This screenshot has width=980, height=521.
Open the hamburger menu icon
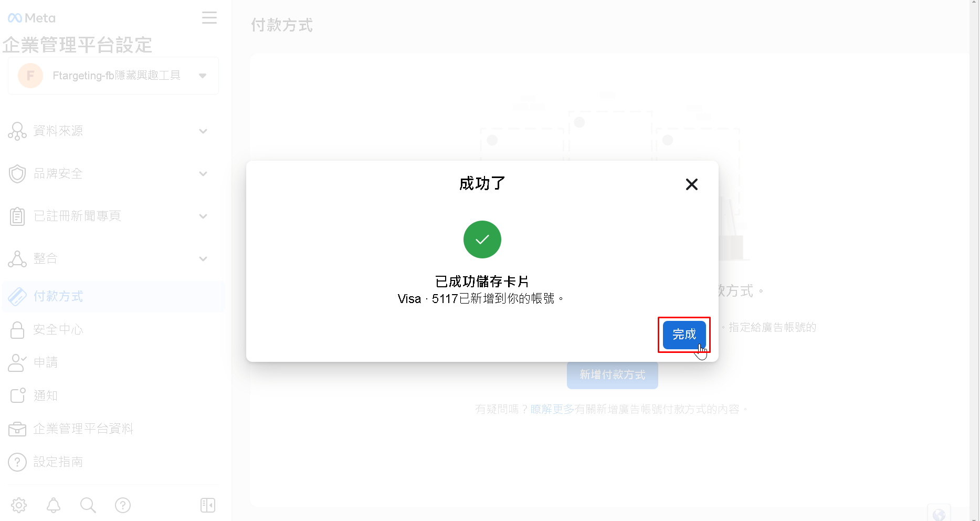[209, 17]
